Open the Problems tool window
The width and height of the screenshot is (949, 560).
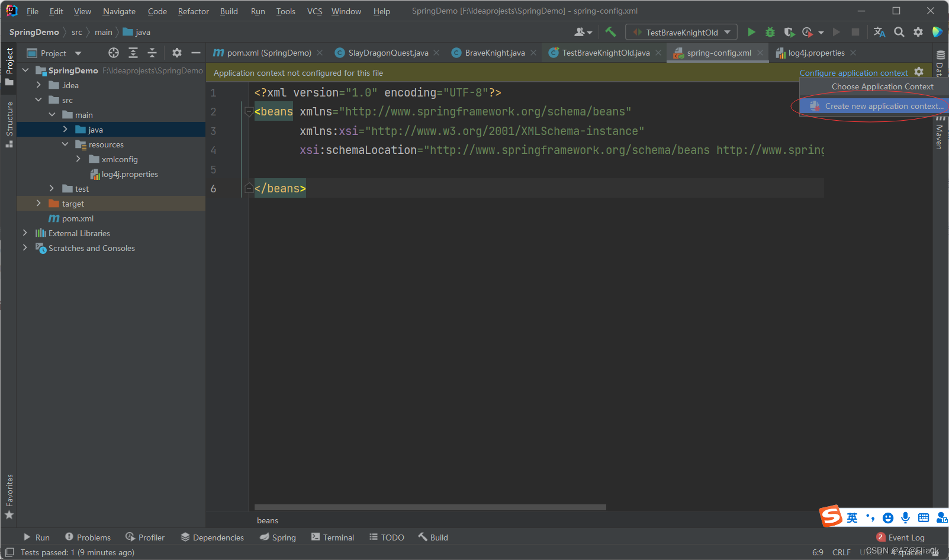[88, 538]
